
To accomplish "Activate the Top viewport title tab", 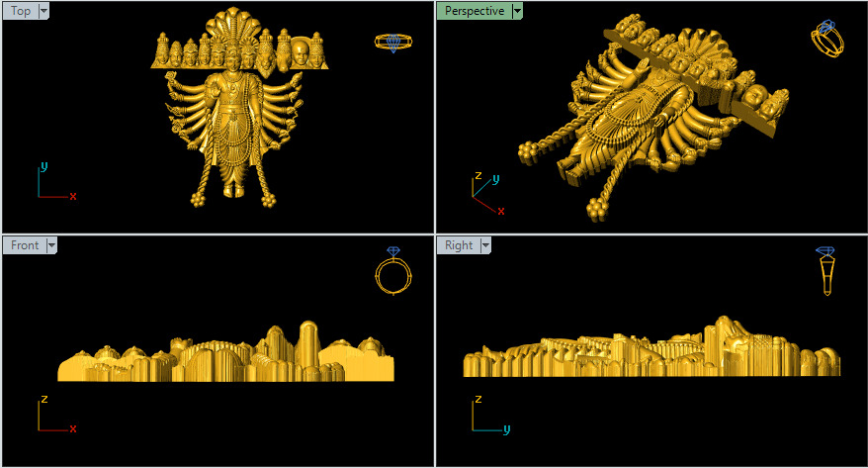I will pyautogui.click(x=21, y=11).
